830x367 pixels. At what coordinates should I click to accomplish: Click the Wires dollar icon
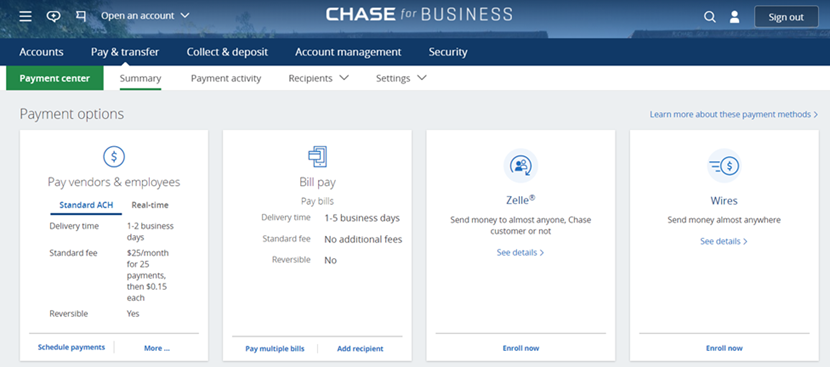[724, 166]
